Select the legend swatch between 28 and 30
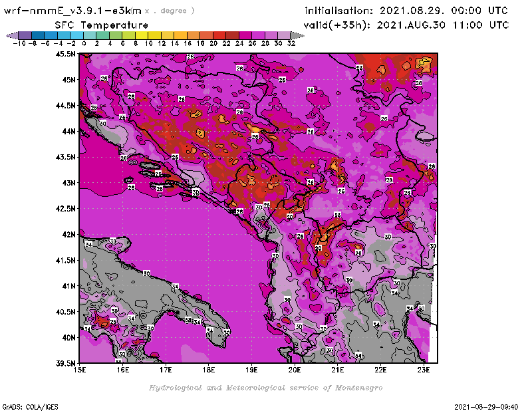 271,35
